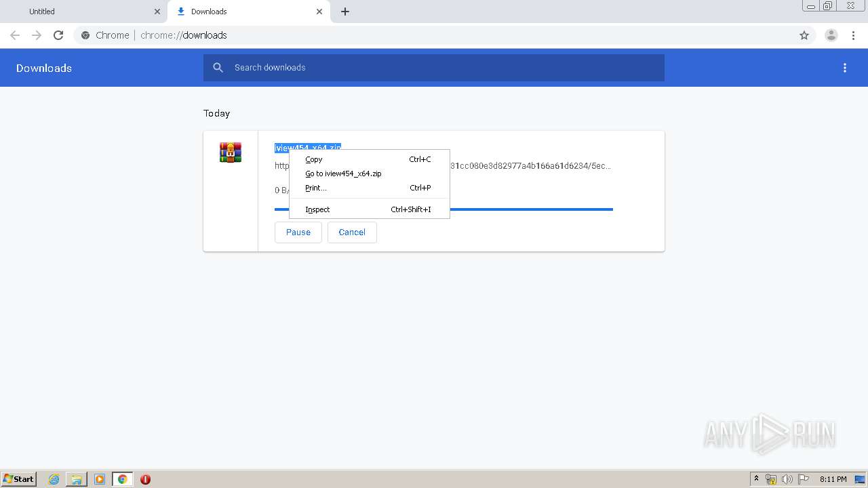Open the media player taskbar icon

coord(100,479)
